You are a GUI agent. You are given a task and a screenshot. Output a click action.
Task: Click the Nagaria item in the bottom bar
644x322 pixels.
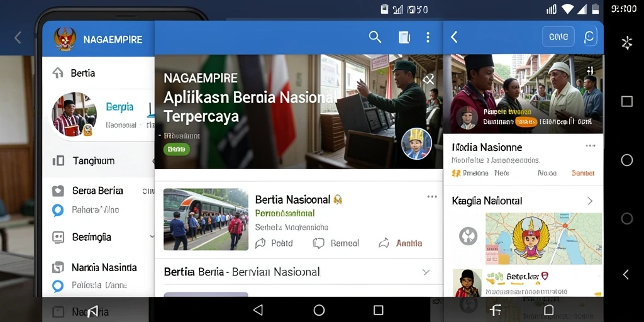(80, 312)
